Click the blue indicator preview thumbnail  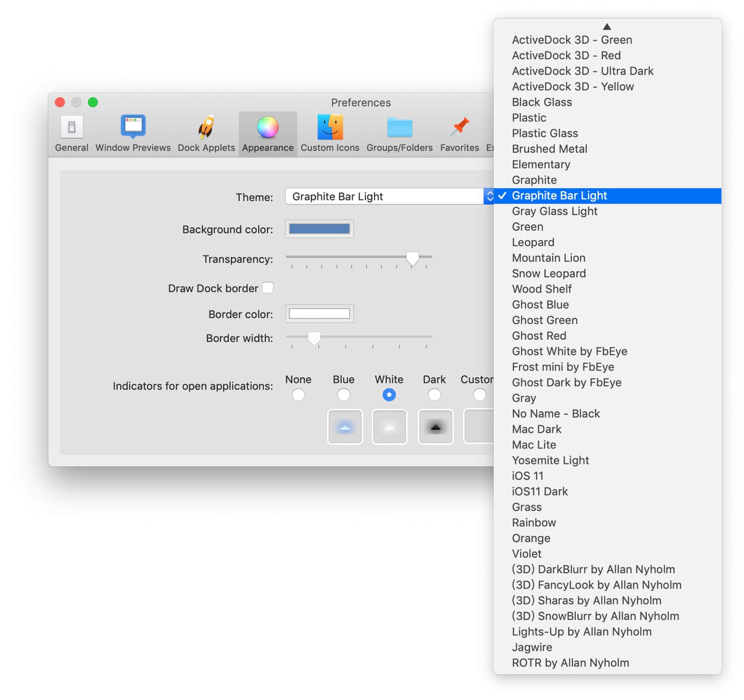345,427
